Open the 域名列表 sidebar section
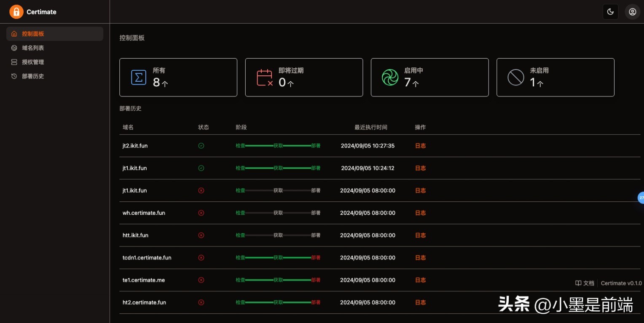Screen dimensions: 644x323 pyautogui.click(x=33, y=48)
